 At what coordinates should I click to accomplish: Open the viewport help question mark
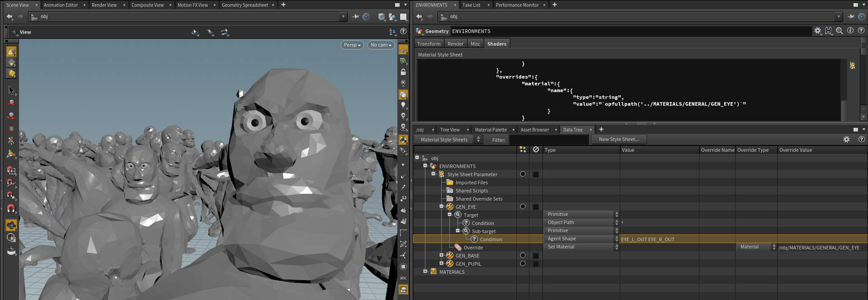tap(403, 32)
